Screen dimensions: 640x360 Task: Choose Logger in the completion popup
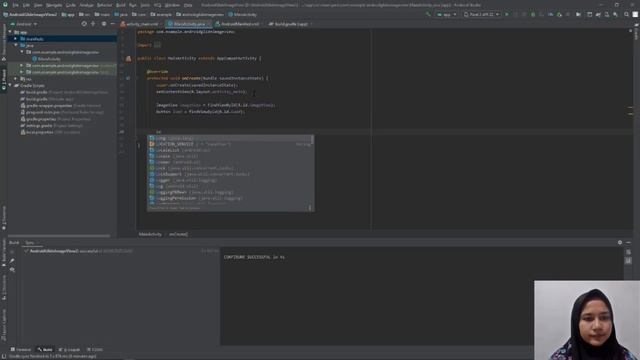230,180
